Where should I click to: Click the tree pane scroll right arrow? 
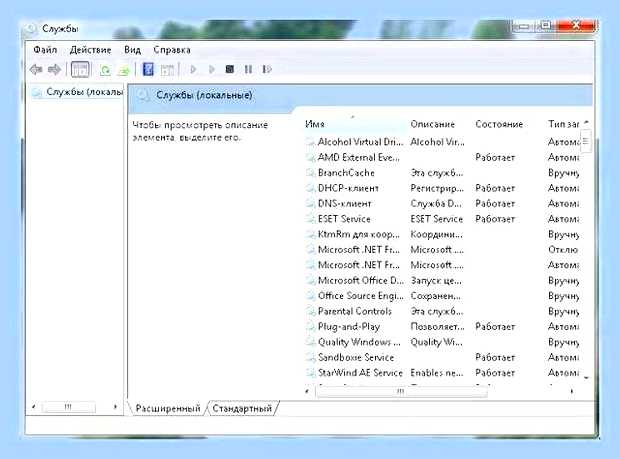pyautogui.click(x=115, y=407)
